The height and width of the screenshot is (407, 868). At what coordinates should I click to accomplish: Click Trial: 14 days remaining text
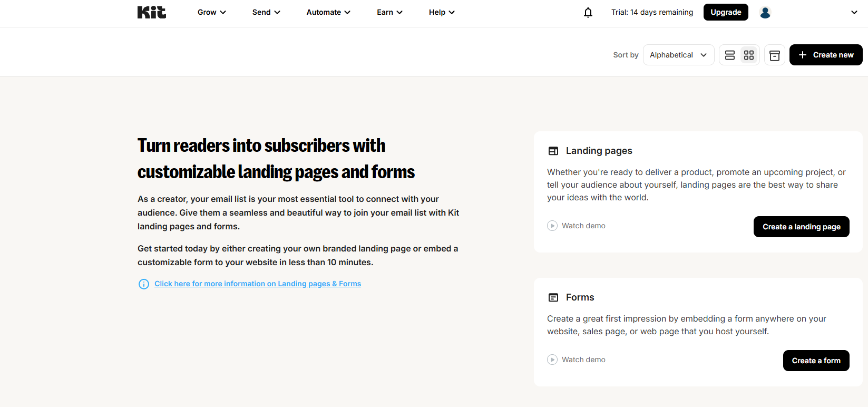652,12
